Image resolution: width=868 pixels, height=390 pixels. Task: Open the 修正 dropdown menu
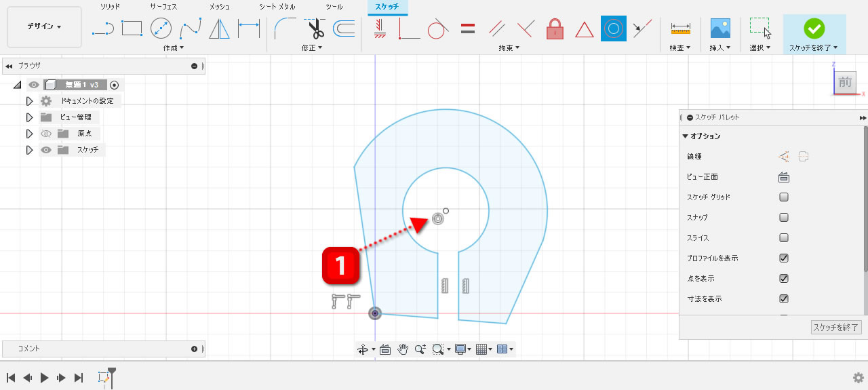tap(312, 47)
